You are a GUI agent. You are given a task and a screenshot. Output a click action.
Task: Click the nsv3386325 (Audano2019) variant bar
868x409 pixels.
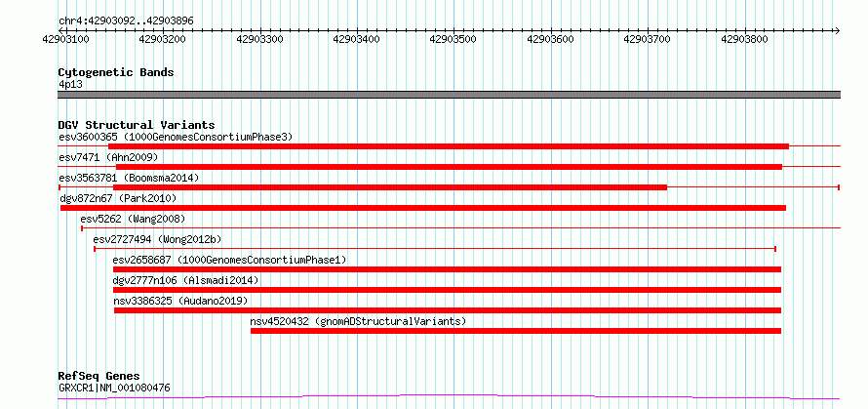448,310
